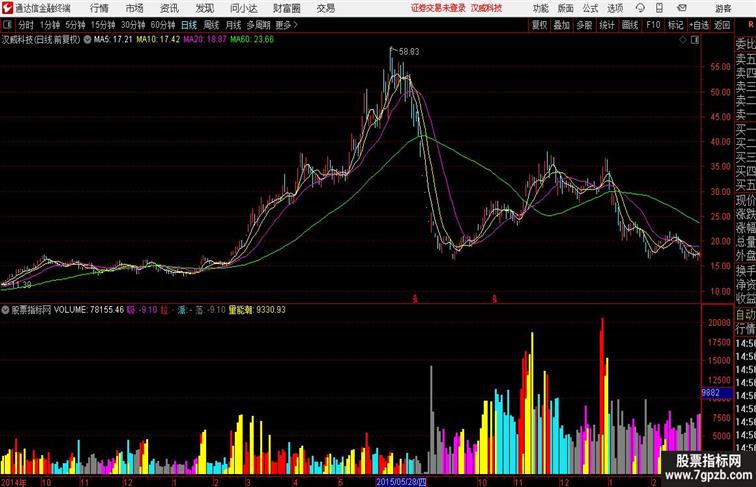Select the 周线 weekly period
The height and width of the screenshot is (487, 756).
click(x=211, y=25)
